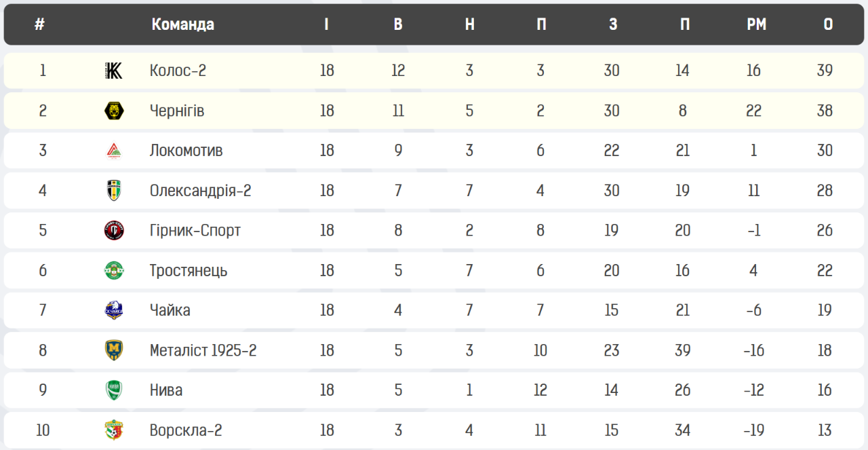Open the Колос-2 team link
The width and height of the screenshot is (868, 450).
tap(178, 71)
